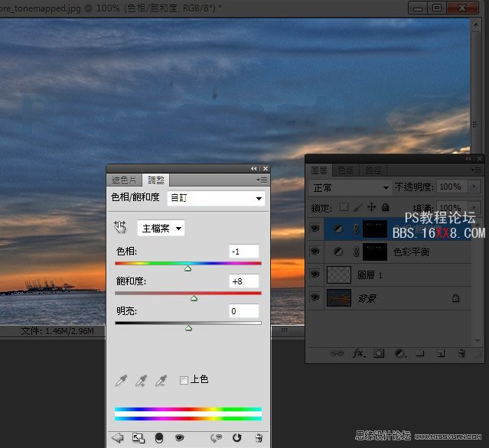The width and height of the screenshot is (489, 448).
Task: Select the 圖層 layers tab
Action: tap(319, 170)
